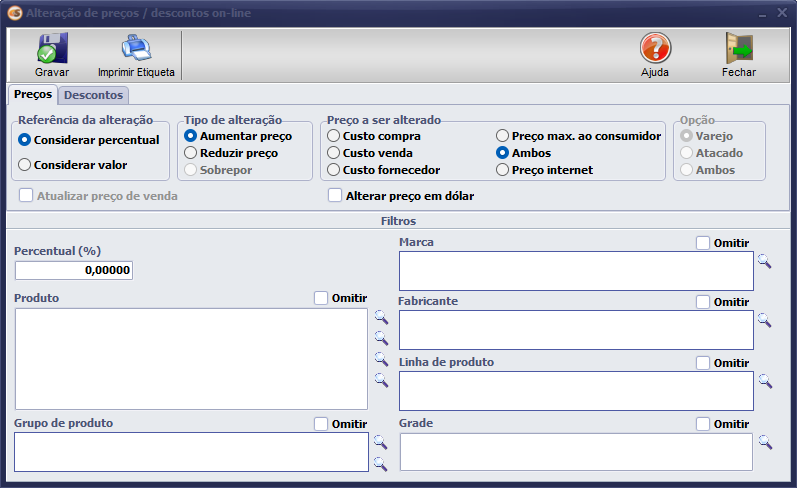Toggle the Omitir checkbox for Produto
Viewport: 797px width, 488px height.
(321, 298)
